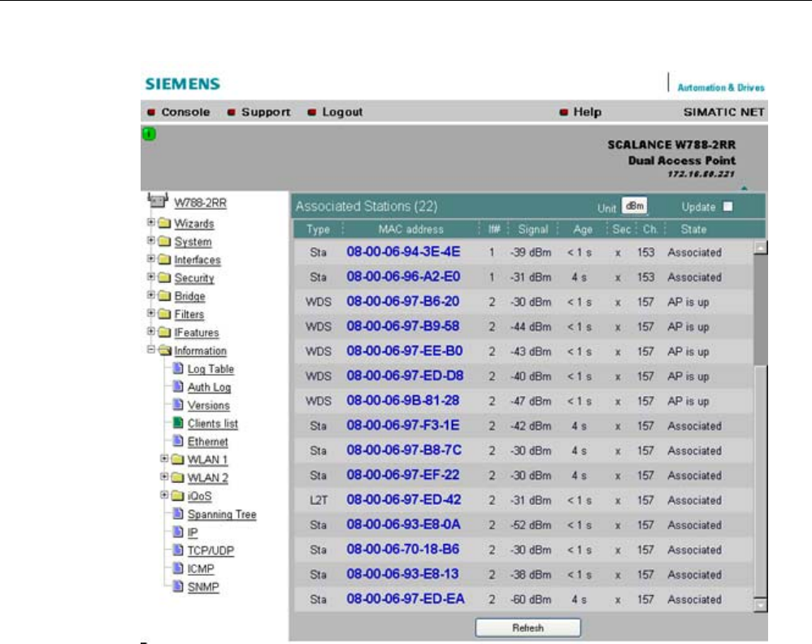Open MAC address 08-00-06-97-ED-42
Screen dimensions: 812x644
pos(403,500)
